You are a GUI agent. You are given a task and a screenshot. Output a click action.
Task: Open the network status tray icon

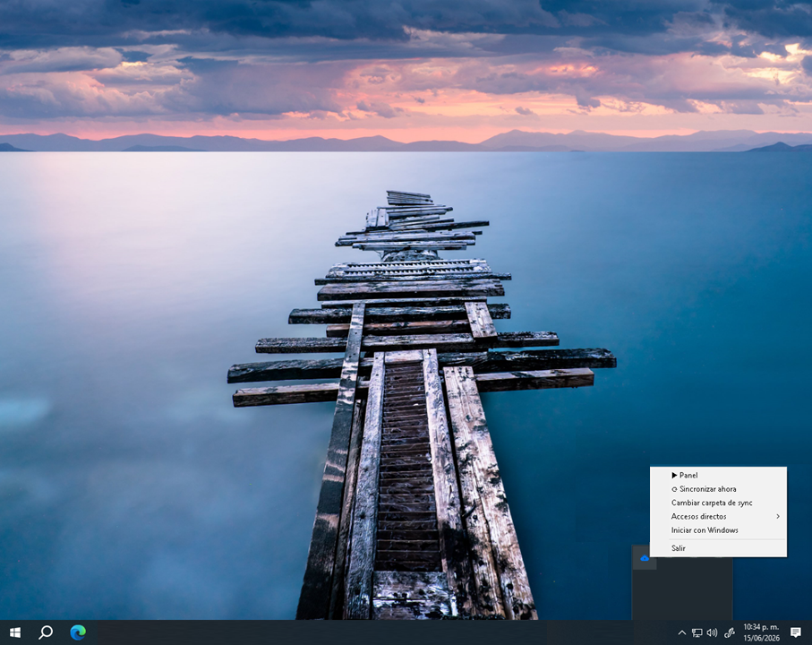(697, 632)
